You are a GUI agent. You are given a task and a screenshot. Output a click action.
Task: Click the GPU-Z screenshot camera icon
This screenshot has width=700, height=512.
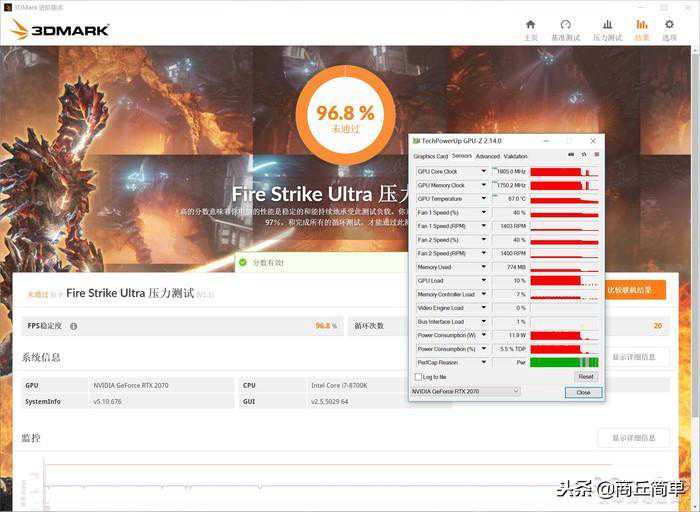[x=571, y=155]
